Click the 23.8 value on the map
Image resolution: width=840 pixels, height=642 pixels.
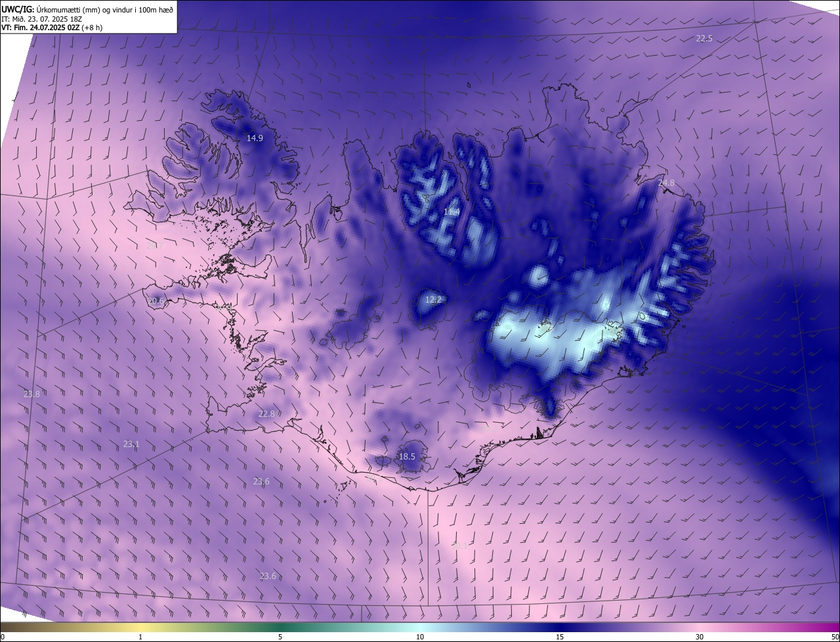coord(31,394)
